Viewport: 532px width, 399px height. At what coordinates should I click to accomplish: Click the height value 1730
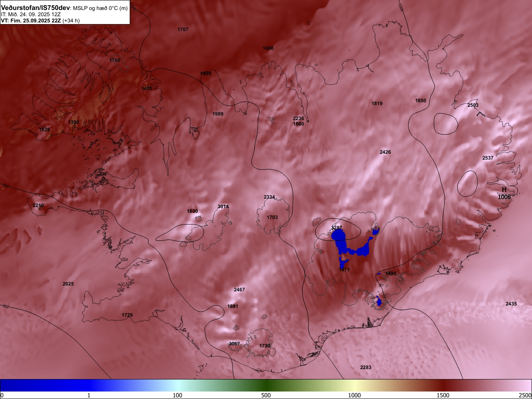pyautogui.click(x=265, y=346)
